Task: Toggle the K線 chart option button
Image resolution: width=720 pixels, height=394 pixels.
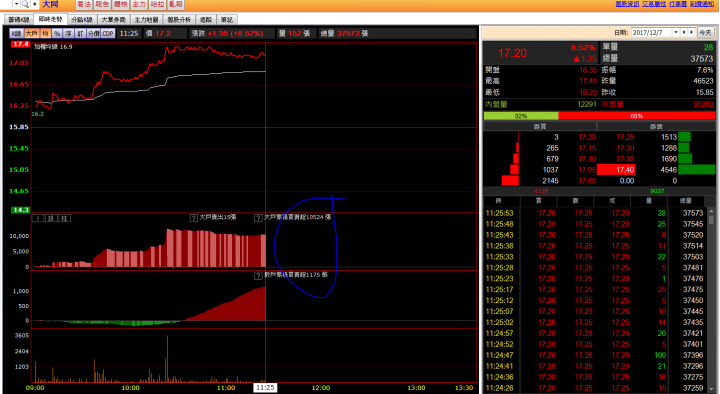Action: [x=17, y=34]
